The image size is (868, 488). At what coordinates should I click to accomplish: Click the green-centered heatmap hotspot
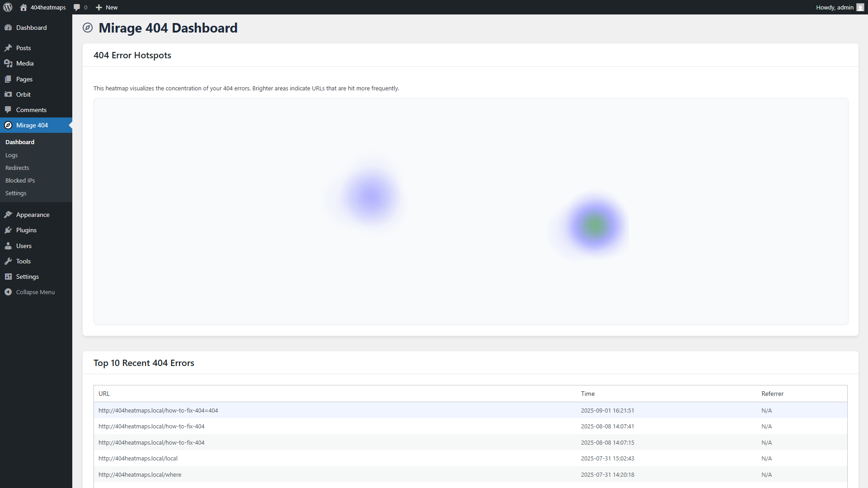click(595, 225)
